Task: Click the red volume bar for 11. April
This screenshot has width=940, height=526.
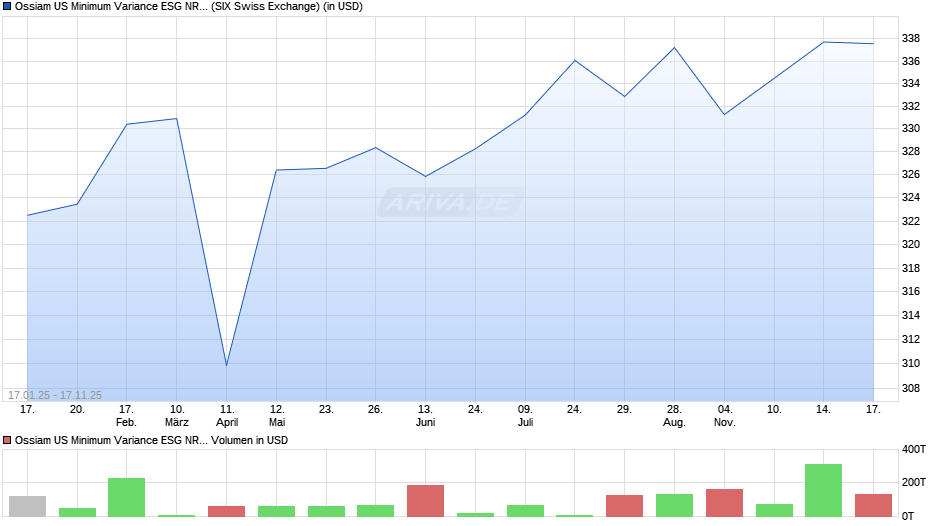Action: pos(227,511)
